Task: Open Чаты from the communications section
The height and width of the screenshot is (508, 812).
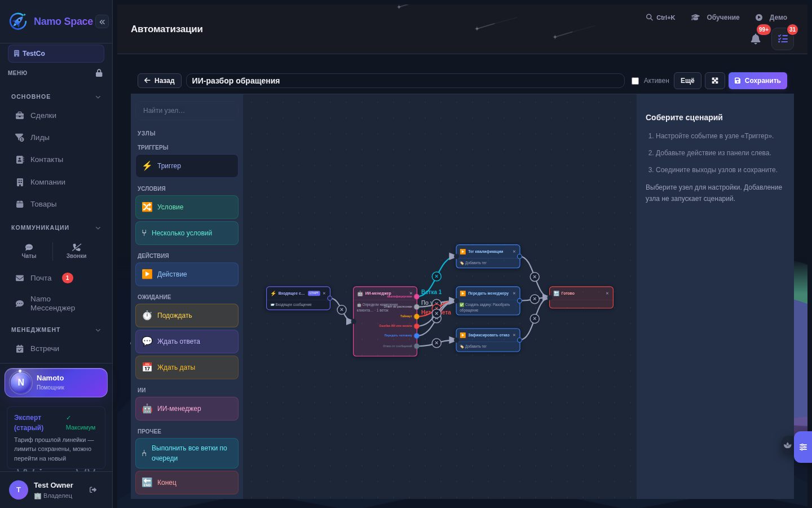Action: [x=29, y=251]
